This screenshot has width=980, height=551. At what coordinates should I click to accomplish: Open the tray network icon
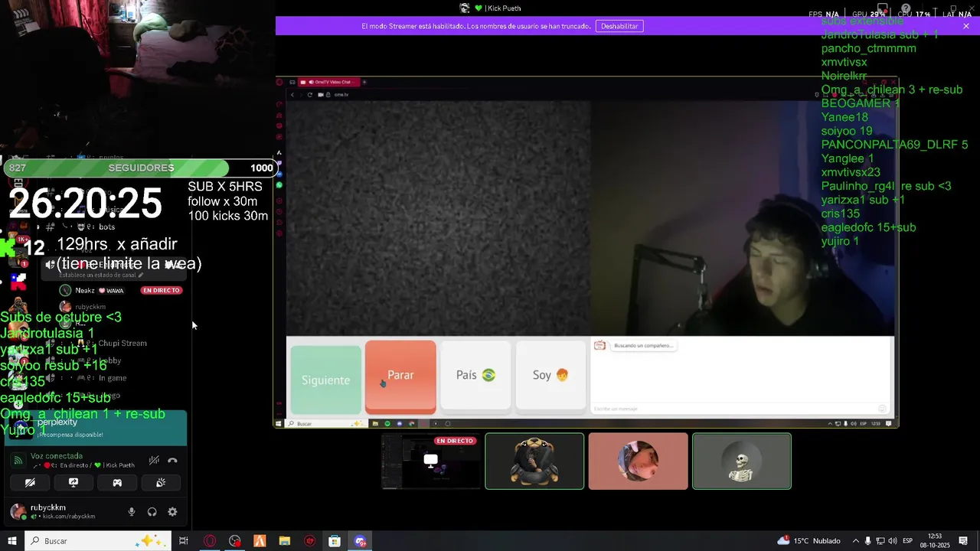[880, 541]
